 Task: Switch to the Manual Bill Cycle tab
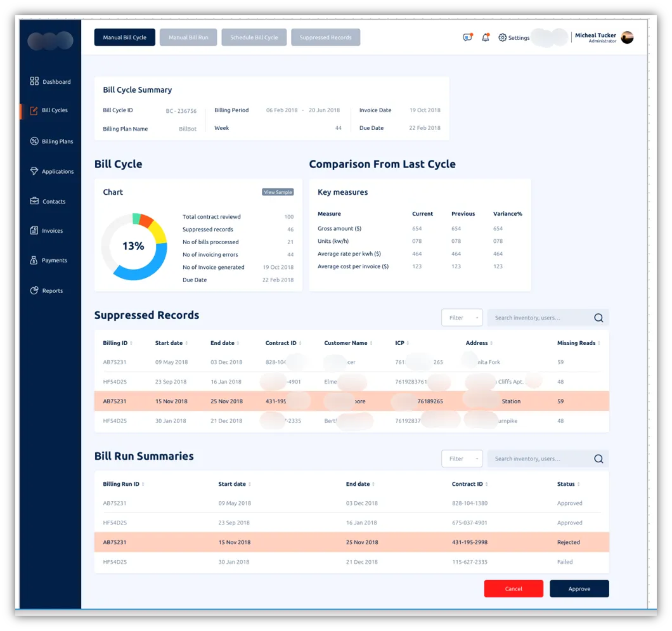[125, 37]
